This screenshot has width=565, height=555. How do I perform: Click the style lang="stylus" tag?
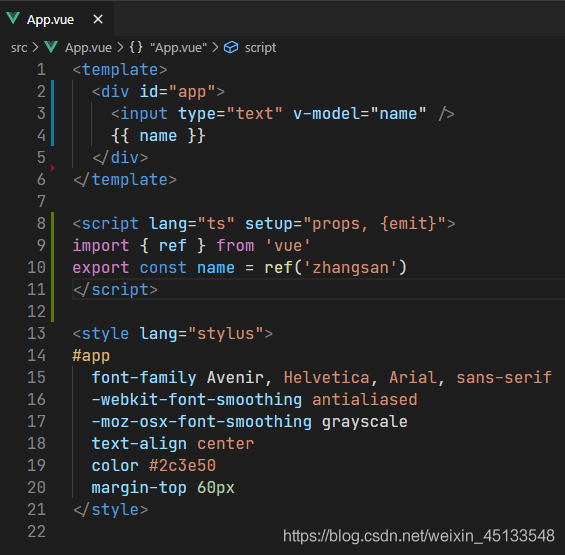click(x=173, y=334)
